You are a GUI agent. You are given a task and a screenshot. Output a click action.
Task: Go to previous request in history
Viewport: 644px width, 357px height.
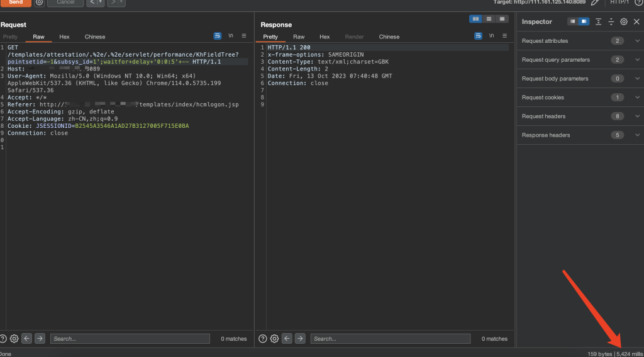coord(92,3)
